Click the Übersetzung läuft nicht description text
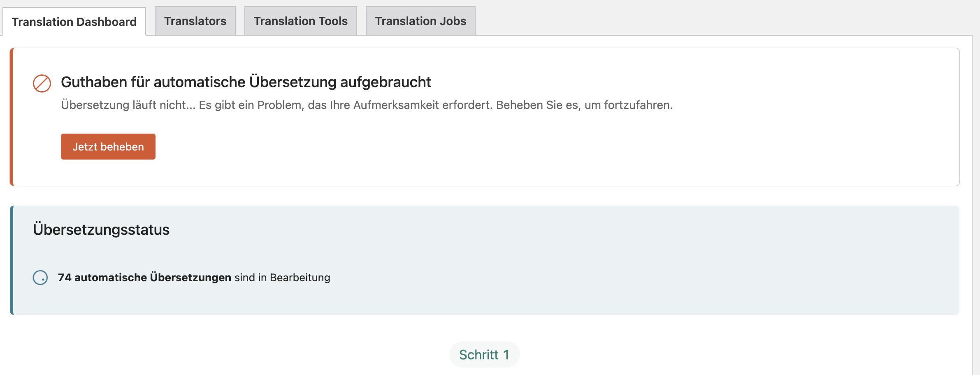 pos(128,105)
